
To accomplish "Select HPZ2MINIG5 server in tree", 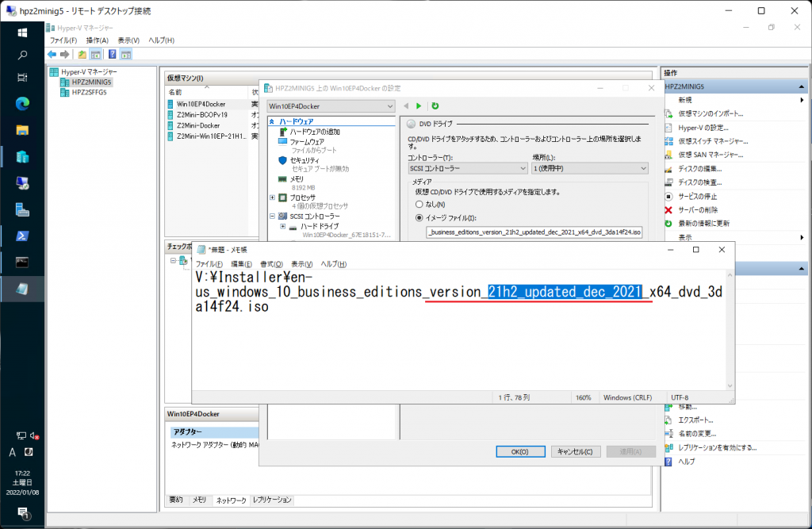I will coord(91,82).
